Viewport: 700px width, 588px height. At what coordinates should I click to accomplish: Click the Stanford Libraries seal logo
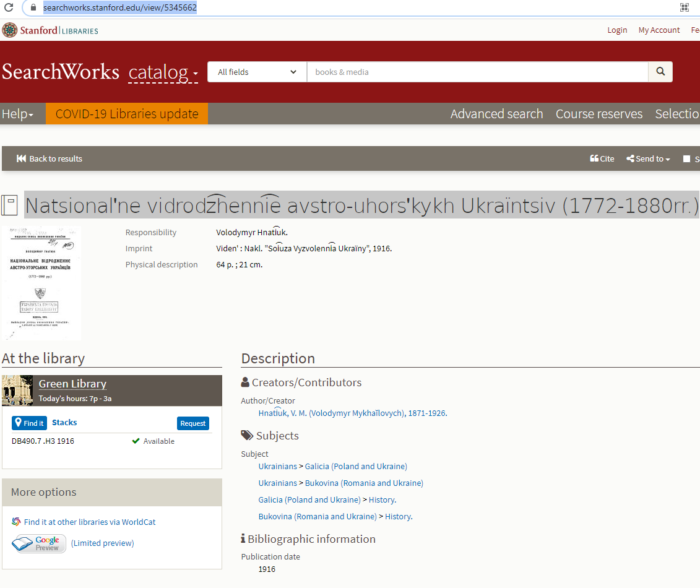[x=10, y=30]
